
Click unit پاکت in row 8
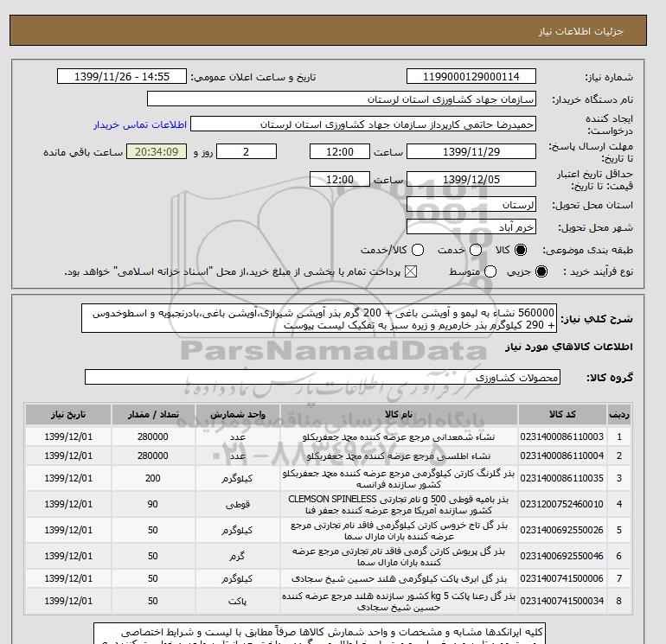pyautogui.click(x=238, y=601)
